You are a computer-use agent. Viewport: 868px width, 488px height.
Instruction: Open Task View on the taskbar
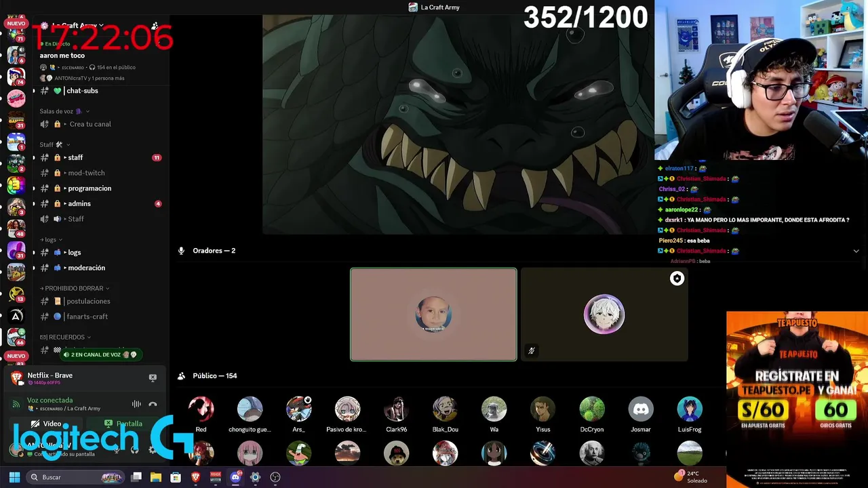(136, 477)
